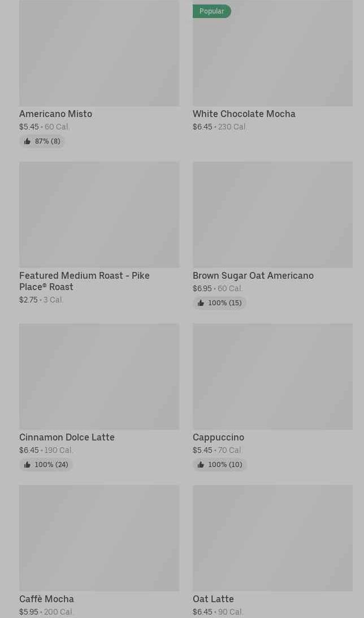
Task: Click the thumbs-up icon under Brown Sugar Oat Americano
Action: click(x=201, y=303)
